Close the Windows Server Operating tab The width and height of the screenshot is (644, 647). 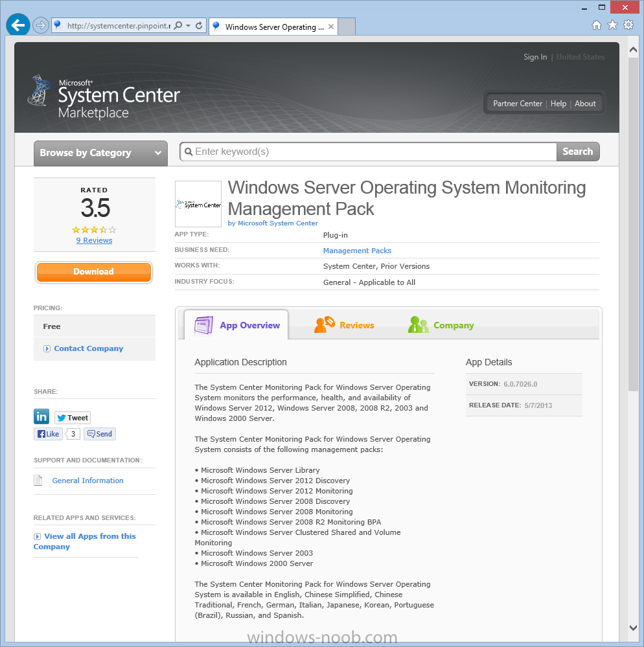331,27
